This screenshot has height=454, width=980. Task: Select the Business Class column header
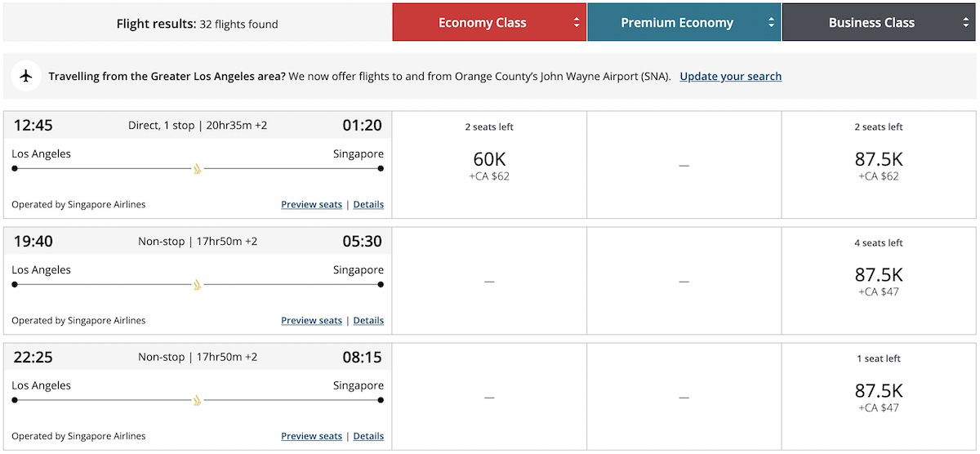tap(880, 23)
